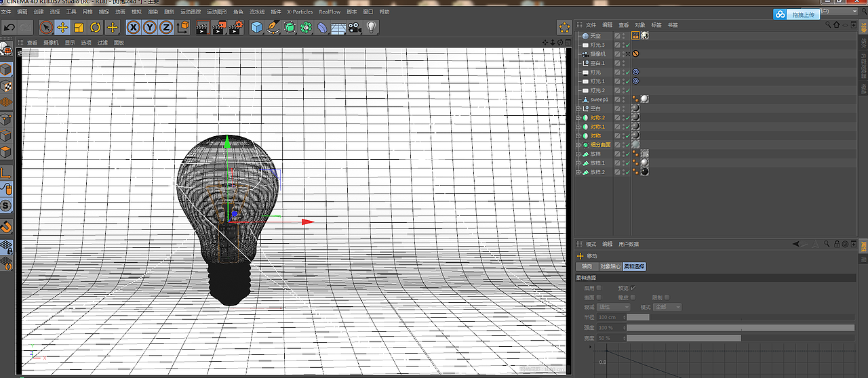Screen dimensions: 868x378
Task: Click Attribute Manager back arrow icon
Action: coord(796,244)
